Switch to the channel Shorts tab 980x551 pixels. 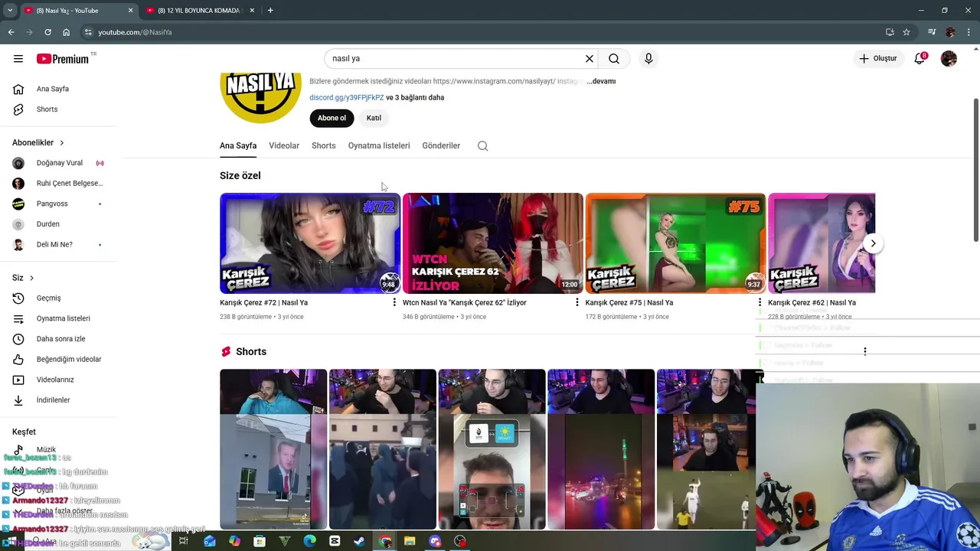[x=324, y=145]
